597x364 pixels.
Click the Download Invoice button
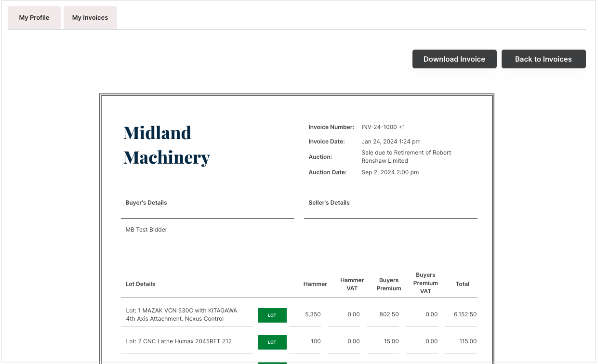point(454,59)
